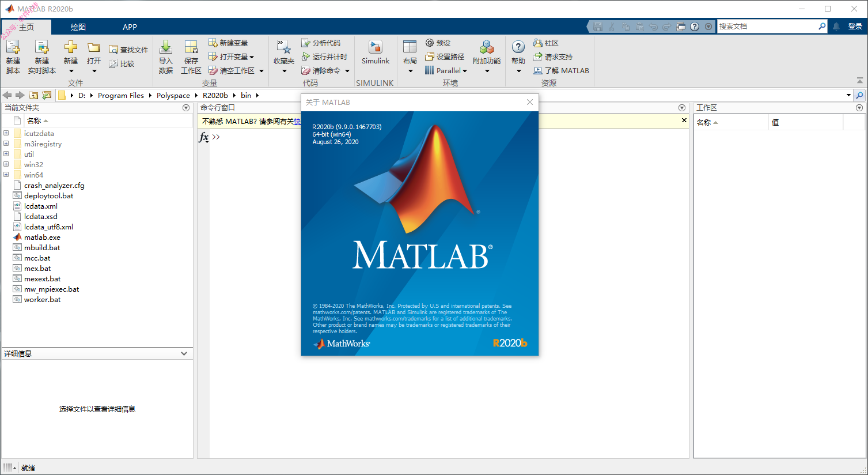
Task: Open Community (社区) link
Action: [x=546, y=43]
